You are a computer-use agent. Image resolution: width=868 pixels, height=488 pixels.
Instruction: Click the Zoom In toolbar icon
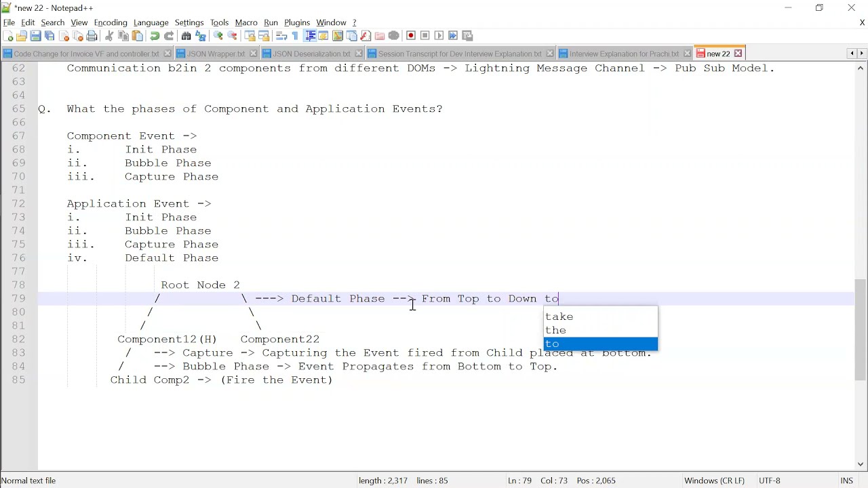(218, 36)
